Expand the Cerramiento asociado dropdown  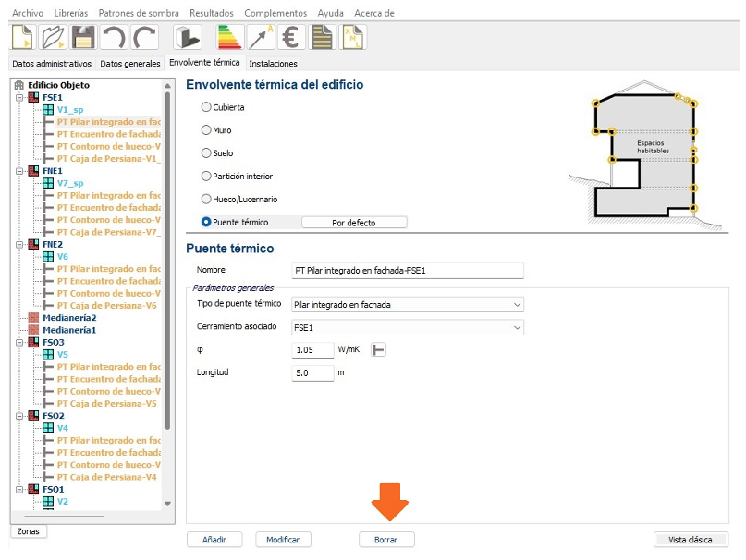point(407,327)
